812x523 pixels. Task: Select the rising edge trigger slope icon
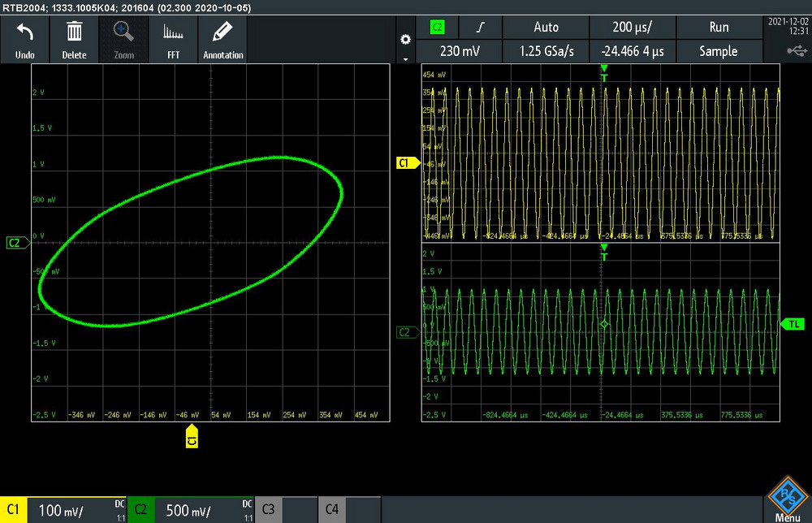pyautogui.click(x=481, y=28)
